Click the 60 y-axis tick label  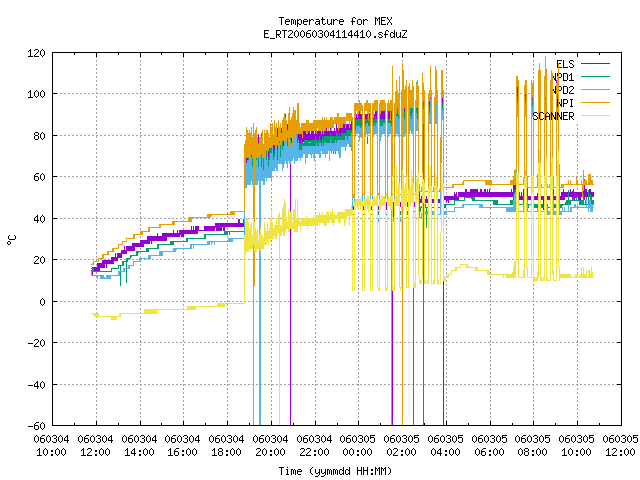pos(39,177)
